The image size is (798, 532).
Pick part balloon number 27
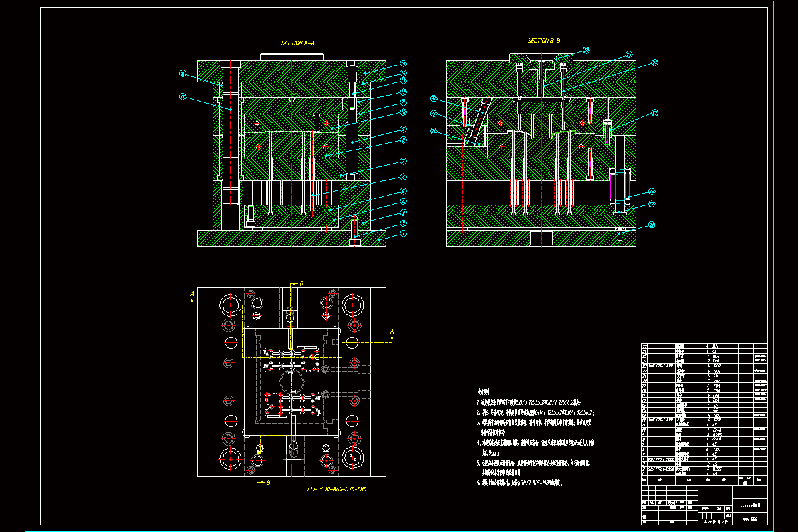[x=655, y=113]
